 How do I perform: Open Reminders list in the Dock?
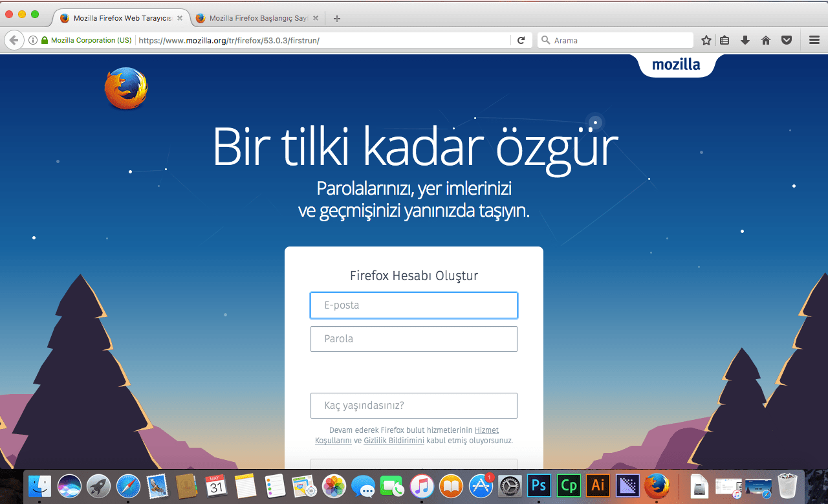pos(275,486)
